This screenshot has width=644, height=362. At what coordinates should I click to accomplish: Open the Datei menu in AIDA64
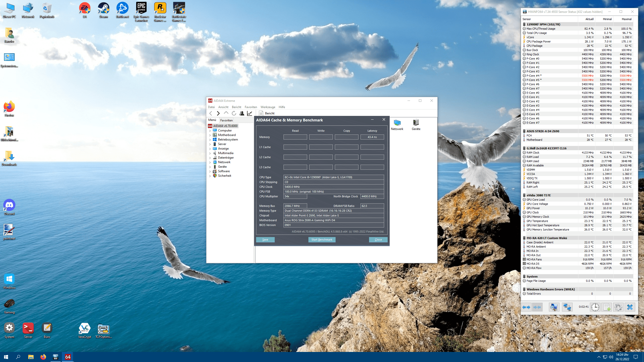(x=211, y=107)
